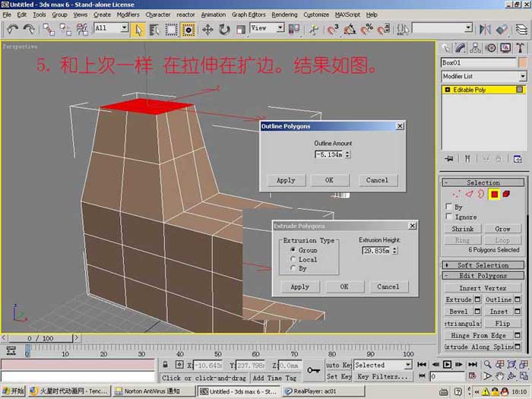The image size is (532, 399).
Task: Click the Mirror tool icon
Action: coord(485,30)
